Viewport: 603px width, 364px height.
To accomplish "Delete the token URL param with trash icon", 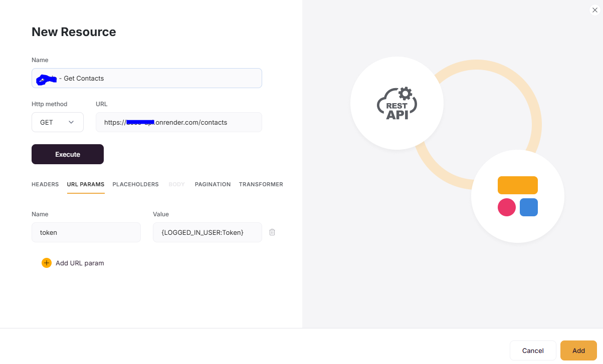I will click(272, 232).
